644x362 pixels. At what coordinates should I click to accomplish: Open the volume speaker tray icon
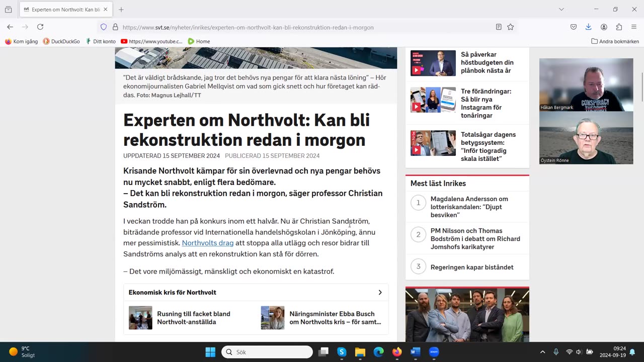(579, 352)
